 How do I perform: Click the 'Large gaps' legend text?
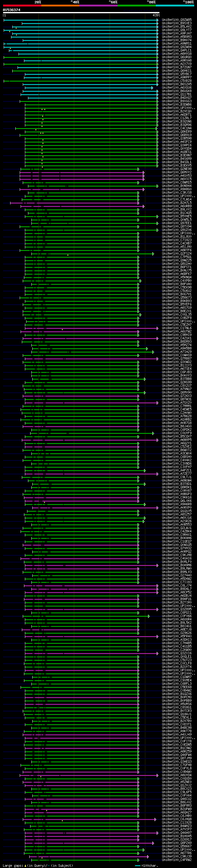click(x=13, y=865)
